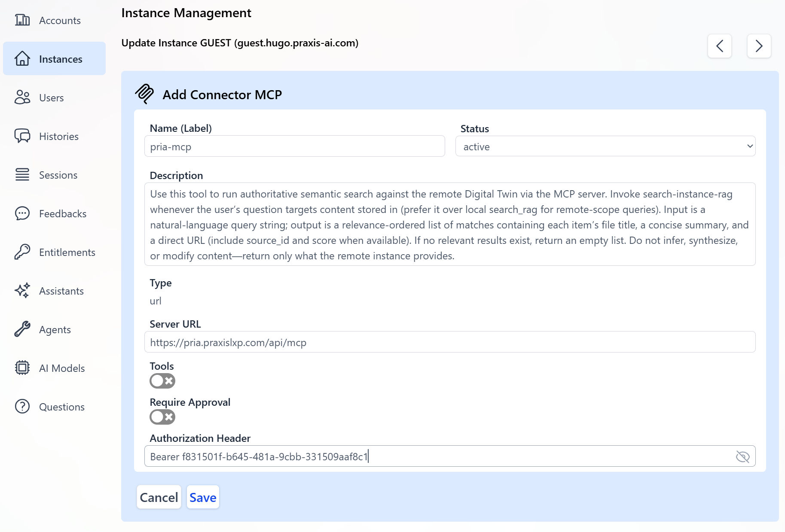The width and height of the screenshot is (785, 532).
Task: Cancel adding the connector
Action: [x=159, y=497]
